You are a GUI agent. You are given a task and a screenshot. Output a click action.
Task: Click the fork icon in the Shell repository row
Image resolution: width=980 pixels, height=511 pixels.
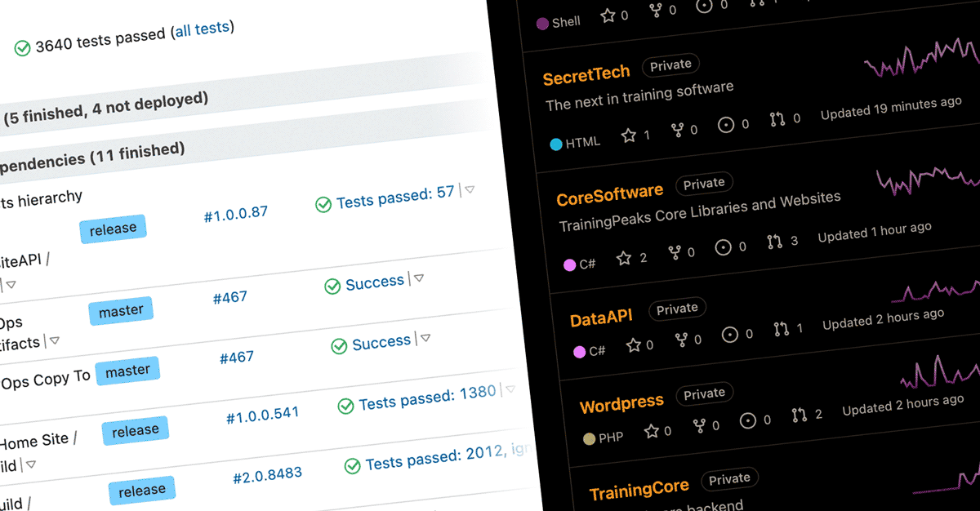click(x=656, y=11)
